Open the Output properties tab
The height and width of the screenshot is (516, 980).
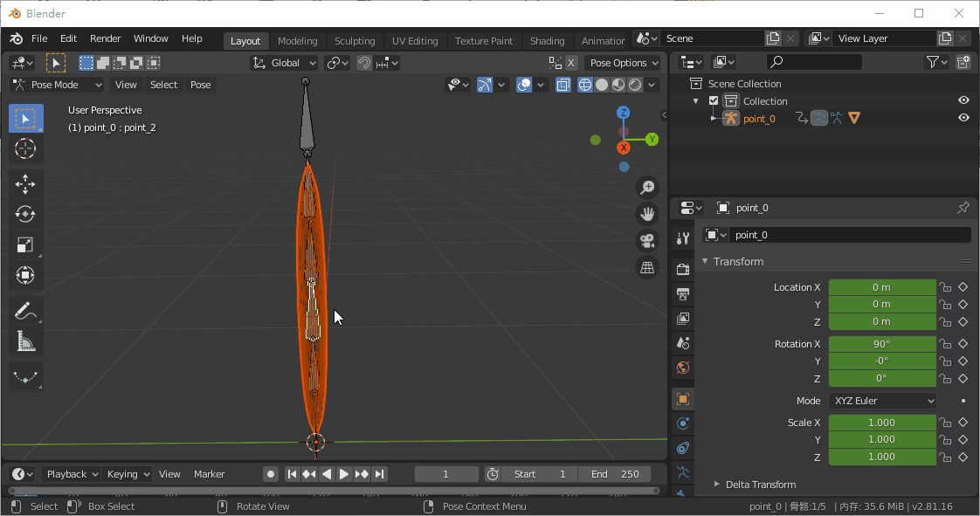pyautogui.click(x=683, y=293)
